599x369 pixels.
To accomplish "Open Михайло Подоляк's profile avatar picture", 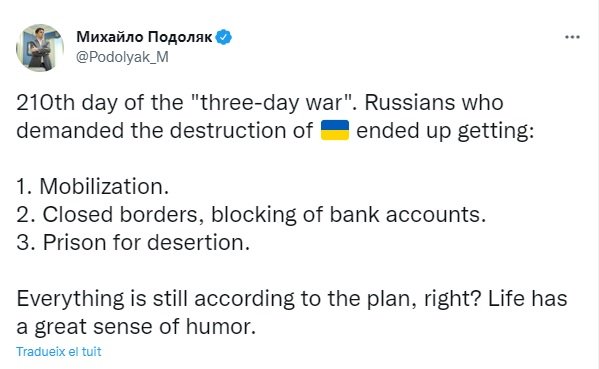I will (40, 48).
